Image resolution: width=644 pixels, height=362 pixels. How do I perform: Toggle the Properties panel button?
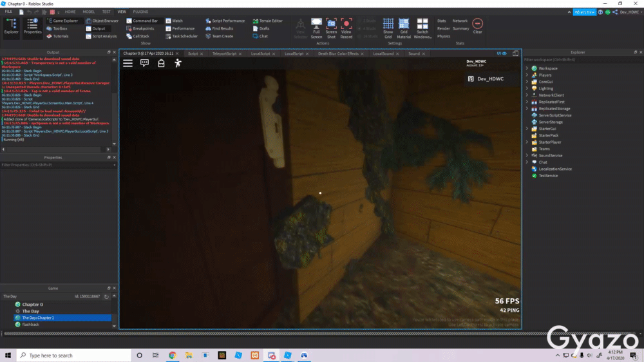[x=32, y=26]
